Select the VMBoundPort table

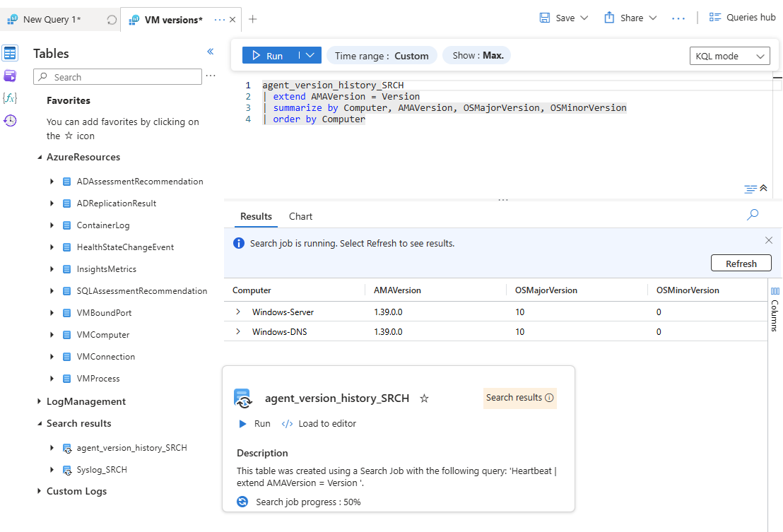click(x=105, y=313)
